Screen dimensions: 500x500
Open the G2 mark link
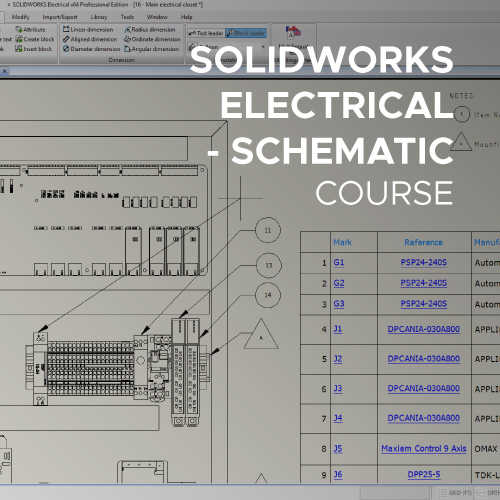[339, 283]
